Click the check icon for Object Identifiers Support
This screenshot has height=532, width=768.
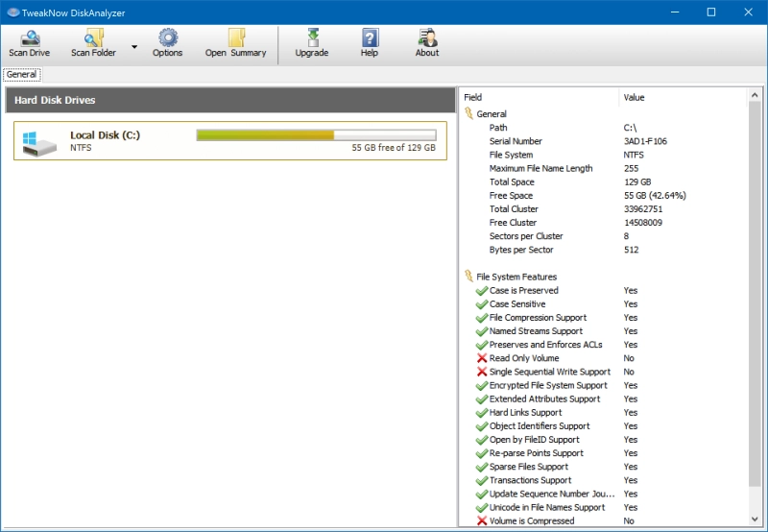coord(482,426)
